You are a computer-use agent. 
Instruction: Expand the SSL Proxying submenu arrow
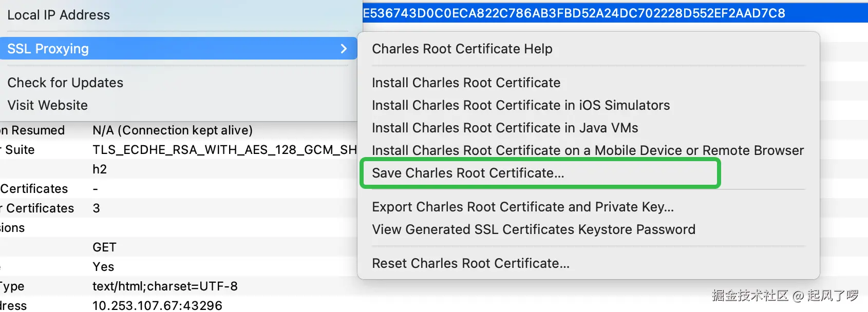[x=344, y=49]
